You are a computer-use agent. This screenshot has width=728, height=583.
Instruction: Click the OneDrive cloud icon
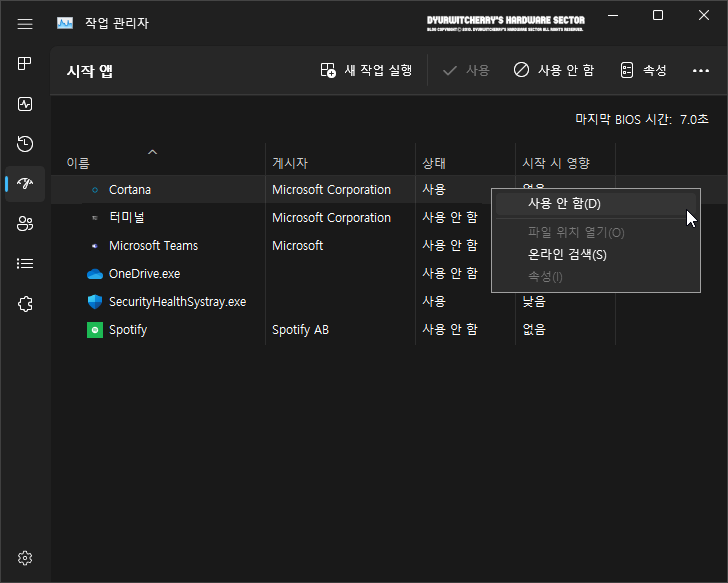click(95, 274)
